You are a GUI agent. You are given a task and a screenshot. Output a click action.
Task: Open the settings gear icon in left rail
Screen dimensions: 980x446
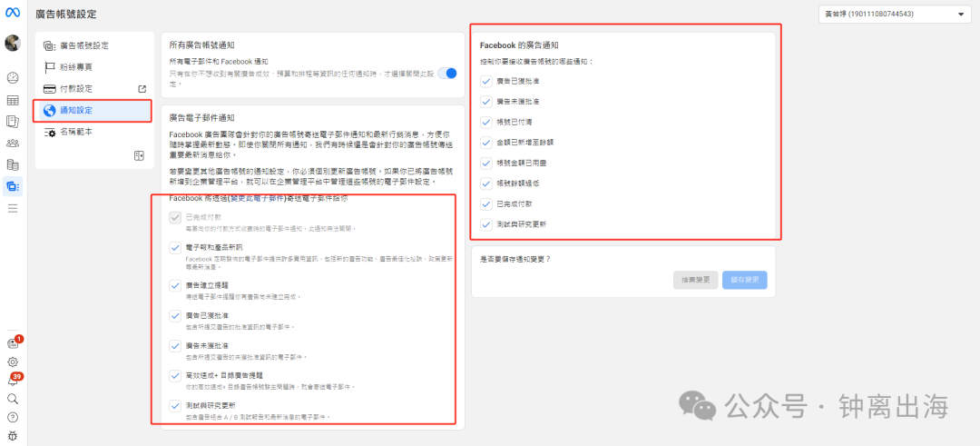point(13,362)
